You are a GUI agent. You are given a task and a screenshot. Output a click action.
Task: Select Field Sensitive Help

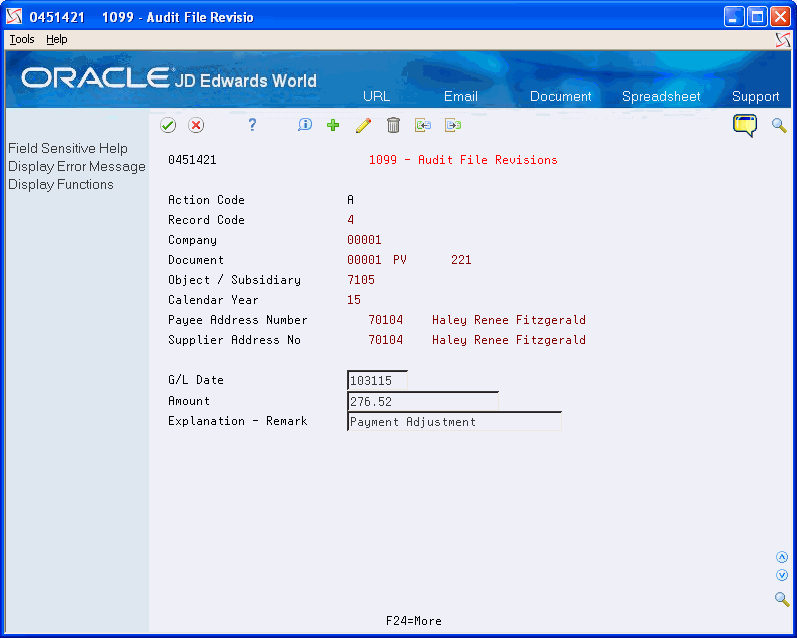pos(68,148)
